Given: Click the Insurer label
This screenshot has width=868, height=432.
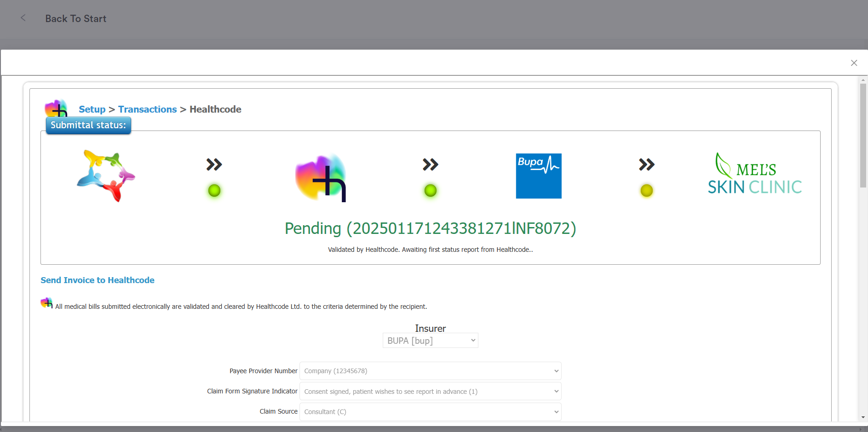Looking at the screenshot, I should pyautogui.click(x=431, y=329).
